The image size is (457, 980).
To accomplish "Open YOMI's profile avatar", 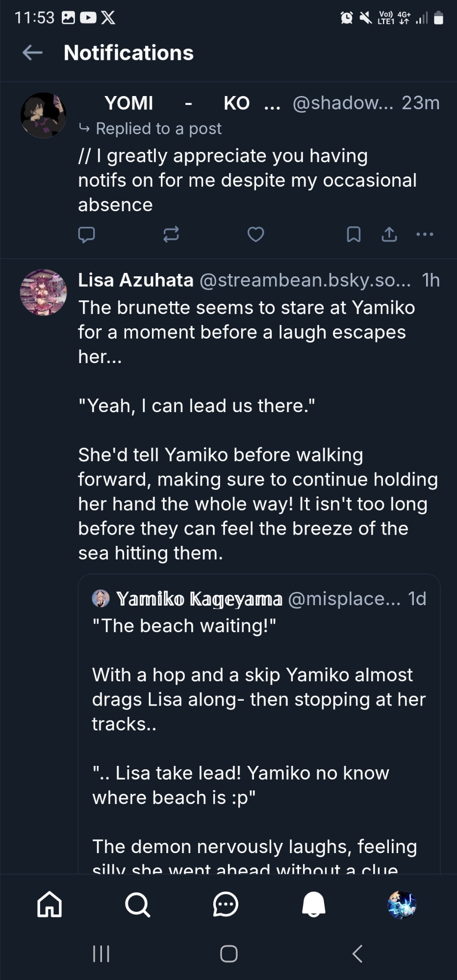I will [43, 115].
